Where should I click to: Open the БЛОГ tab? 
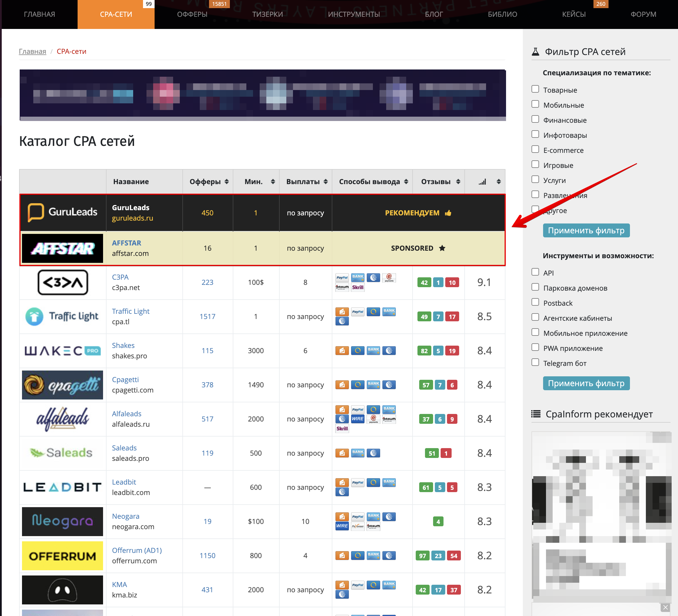[434, 14]
